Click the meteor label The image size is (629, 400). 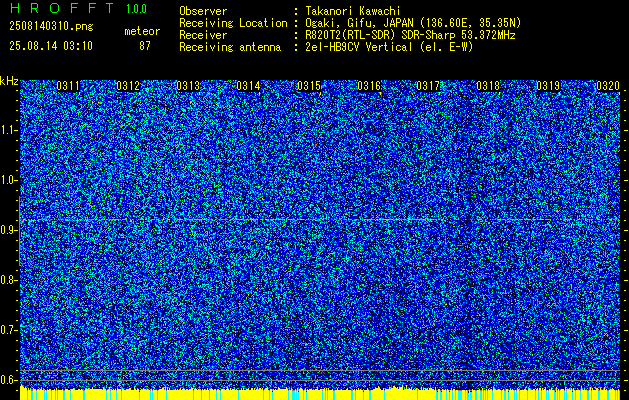click(x=142, y=31)
